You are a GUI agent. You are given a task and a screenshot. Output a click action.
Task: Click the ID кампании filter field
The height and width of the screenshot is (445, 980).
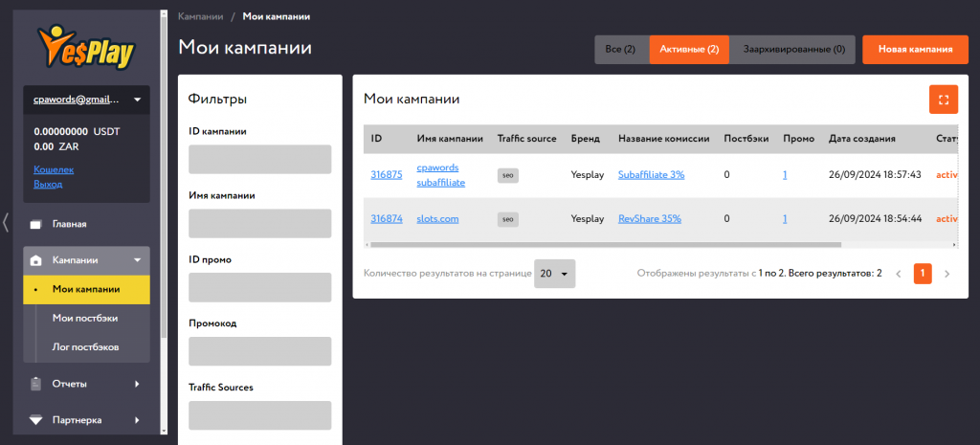[260, 160]
